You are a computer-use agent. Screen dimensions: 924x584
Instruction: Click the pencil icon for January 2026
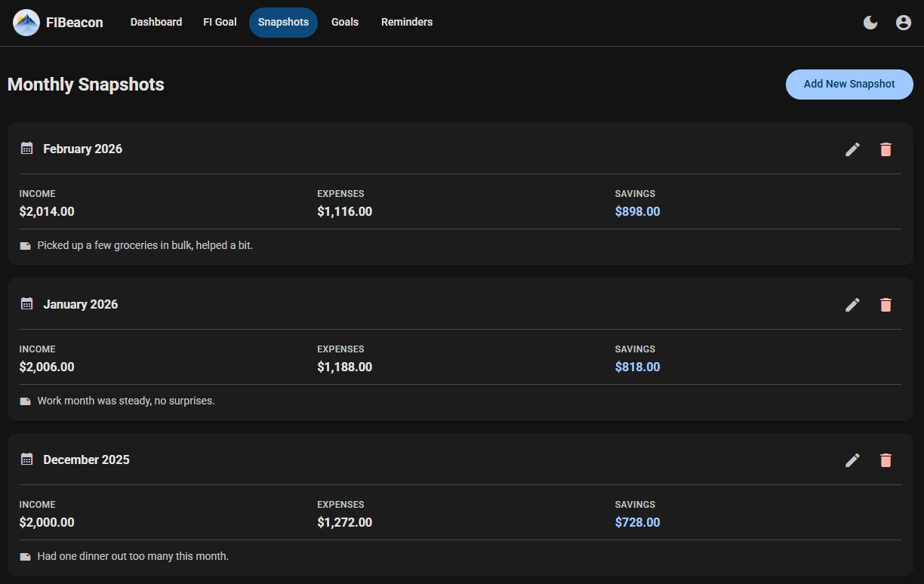(x=852, y=305)
